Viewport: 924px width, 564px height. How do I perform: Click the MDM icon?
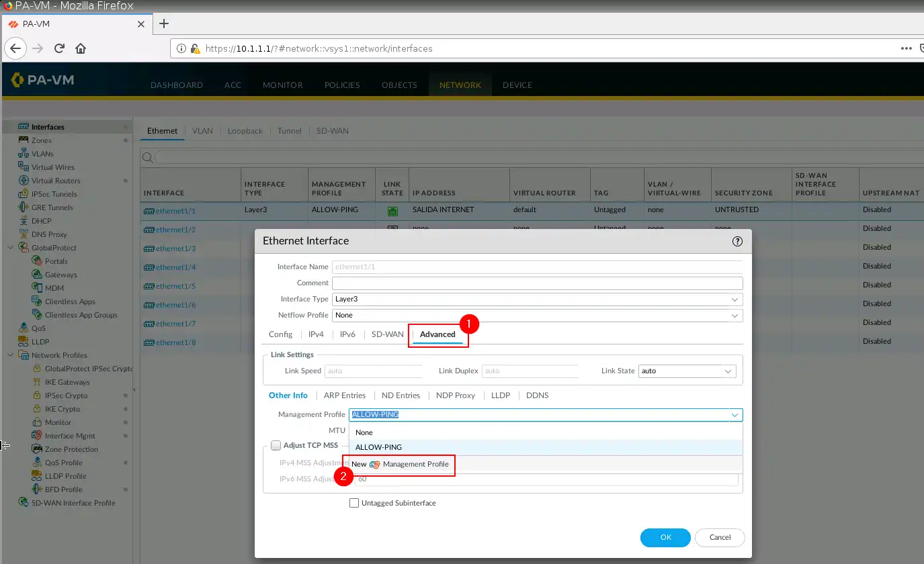(x=38, y=288)
